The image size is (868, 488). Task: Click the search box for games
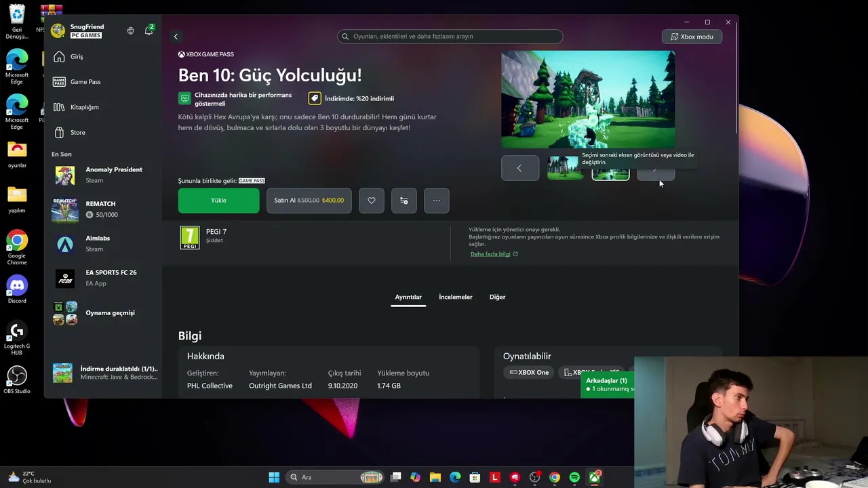point(450,37)
